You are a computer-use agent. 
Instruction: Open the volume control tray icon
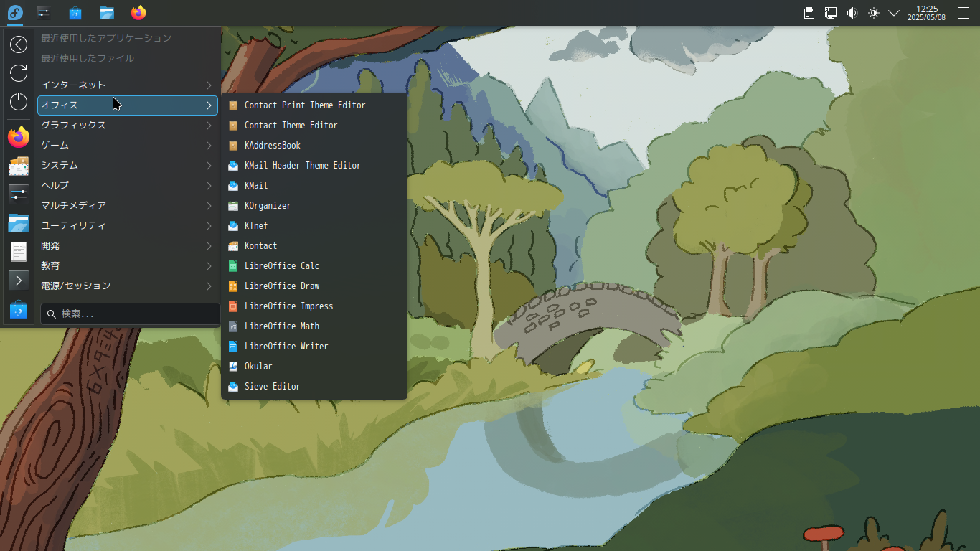(852, 13)
